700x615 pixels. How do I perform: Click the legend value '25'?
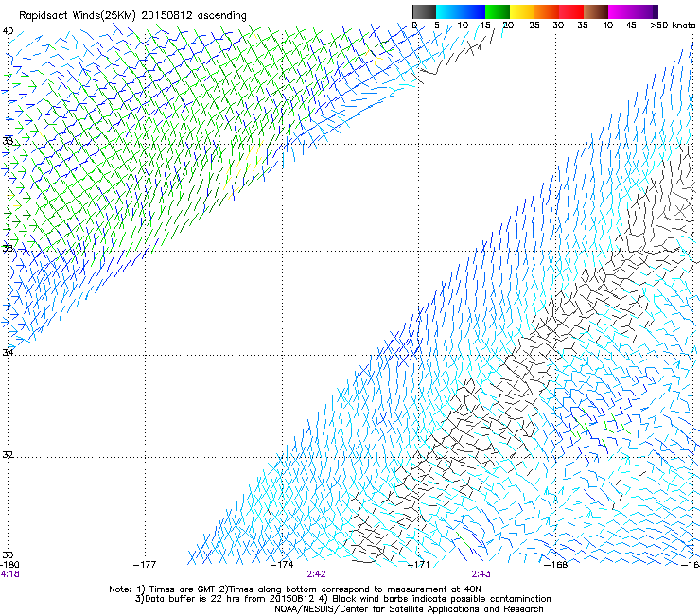534,26
